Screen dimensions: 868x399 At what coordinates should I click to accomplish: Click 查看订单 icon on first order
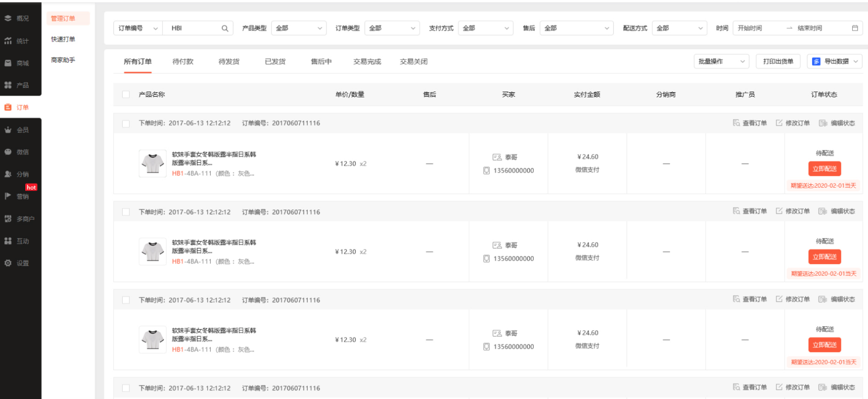pyautogui.click(x=736, y=123)
